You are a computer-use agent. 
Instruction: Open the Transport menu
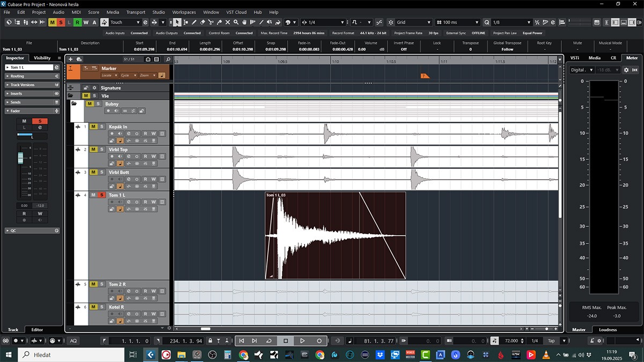tap(136, 12)
